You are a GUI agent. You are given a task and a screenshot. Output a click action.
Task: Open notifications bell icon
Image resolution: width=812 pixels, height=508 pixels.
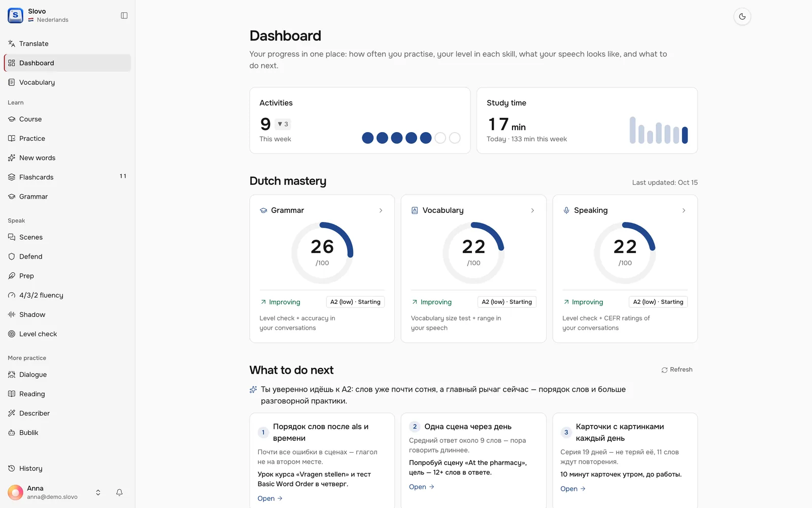pyautogui.click(x=119, y=492)
